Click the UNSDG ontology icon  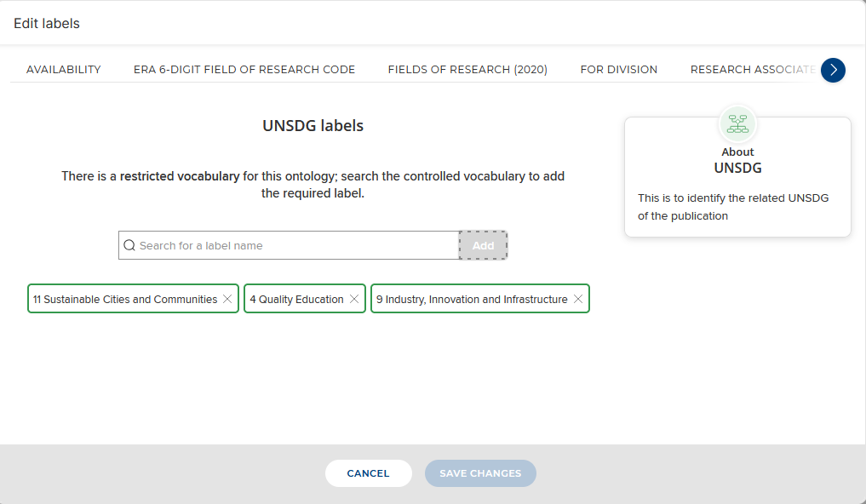737,124
